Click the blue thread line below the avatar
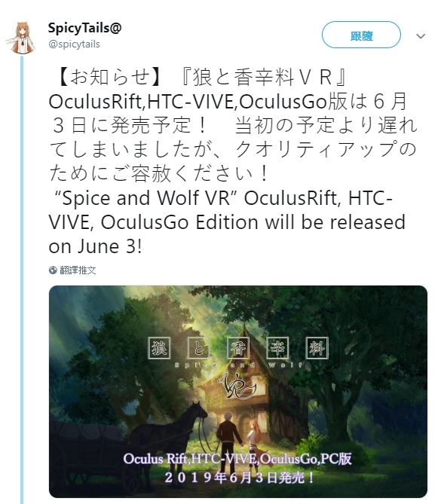Viewport: 447px width, 504px height. pos(22,279)
